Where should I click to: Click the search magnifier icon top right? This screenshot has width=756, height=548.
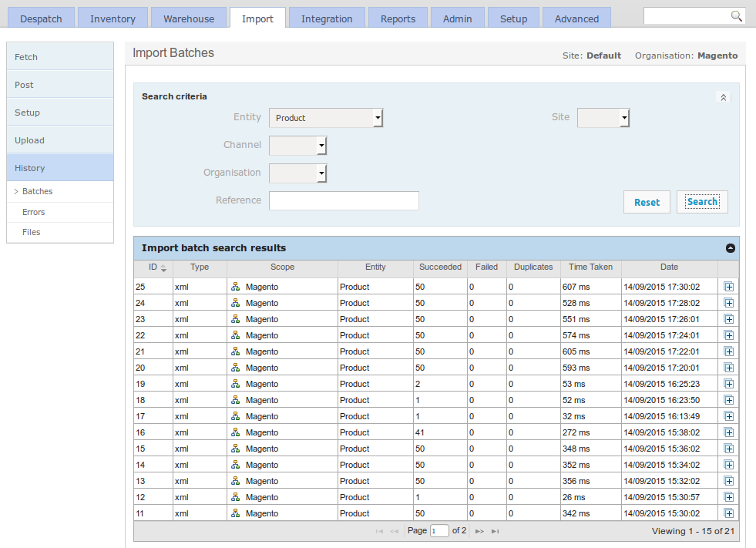point(735,15)
